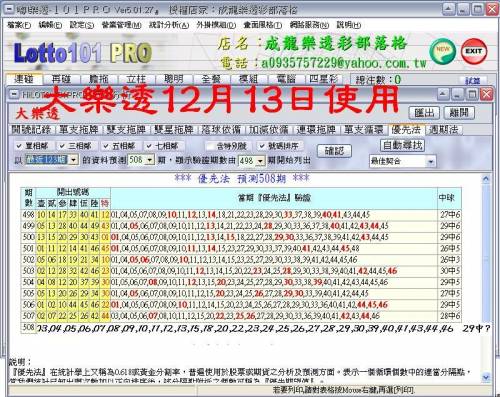Click the Lotto101 PRO logo

(x=83, y=53)
